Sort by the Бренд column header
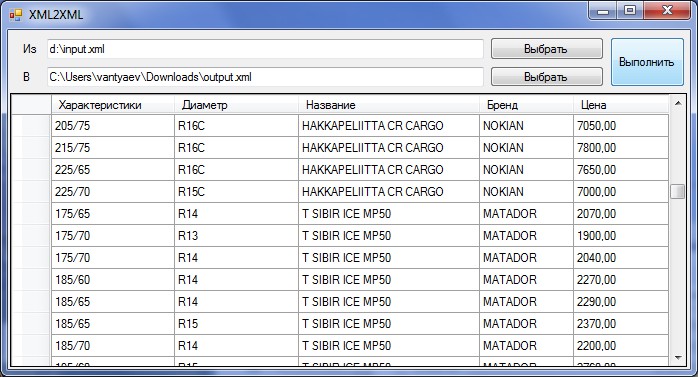The height and width of the screenshot is (377, 698). (526, 105)
